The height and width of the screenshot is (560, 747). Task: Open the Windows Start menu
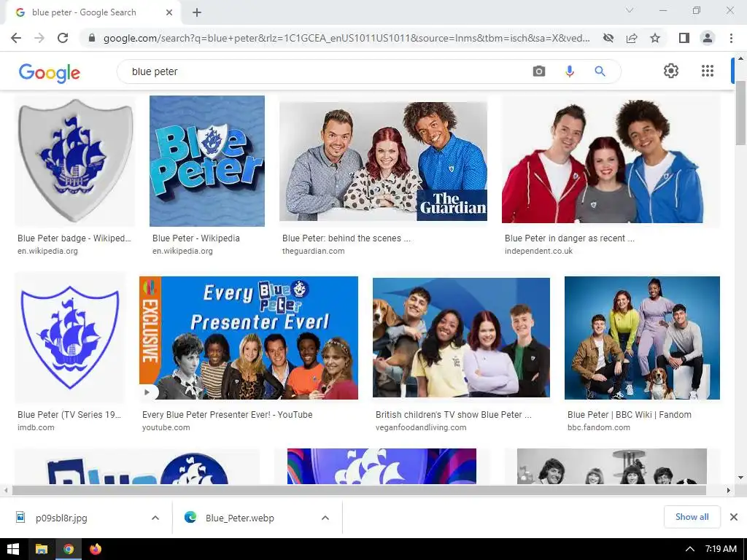pyautogui.click(x=13, y=549)
